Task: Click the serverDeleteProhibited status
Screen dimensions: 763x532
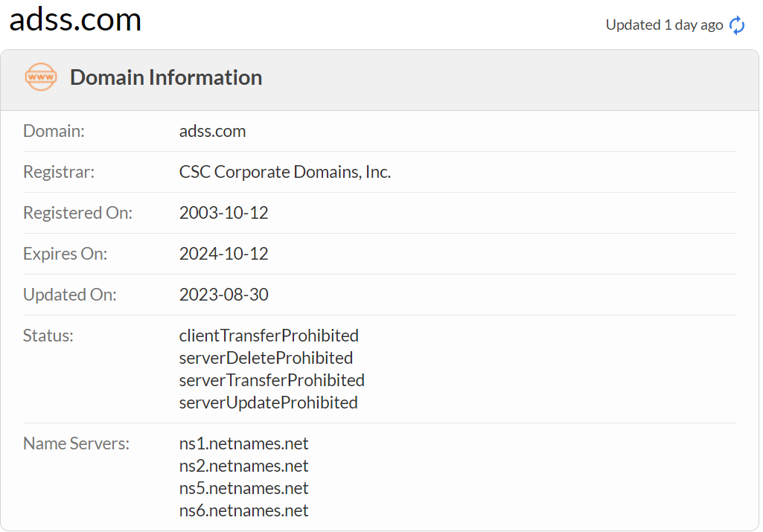Action: pyautogui.click(x=266, y=358)
